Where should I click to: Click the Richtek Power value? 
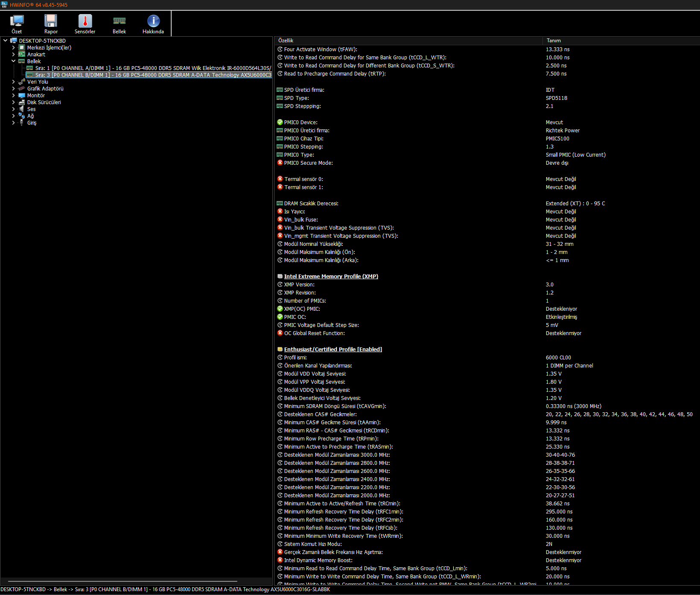pyautogui.click(x=563, y=130)
